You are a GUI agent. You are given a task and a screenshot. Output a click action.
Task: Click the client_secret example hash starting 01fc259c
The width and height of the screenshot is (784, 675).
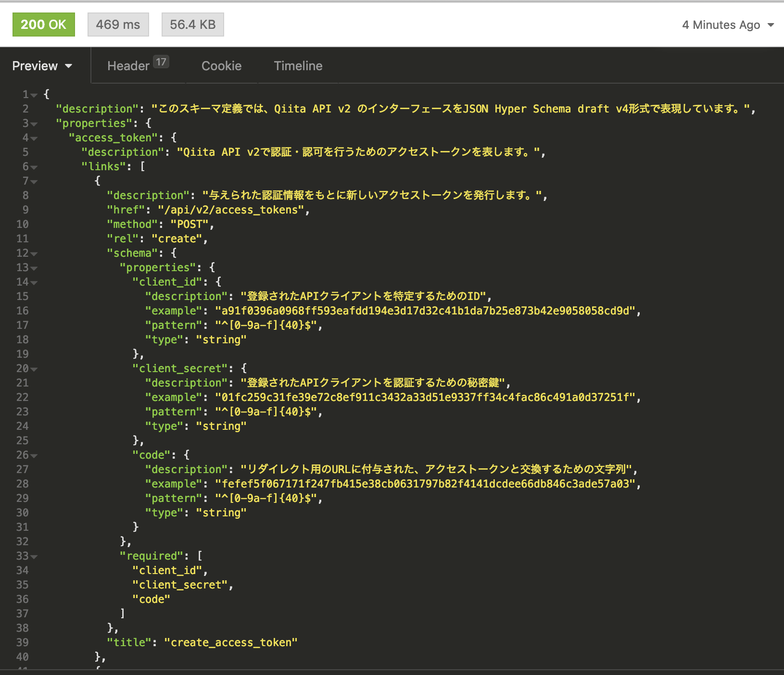pyautogui.click(x=425, y=398)
